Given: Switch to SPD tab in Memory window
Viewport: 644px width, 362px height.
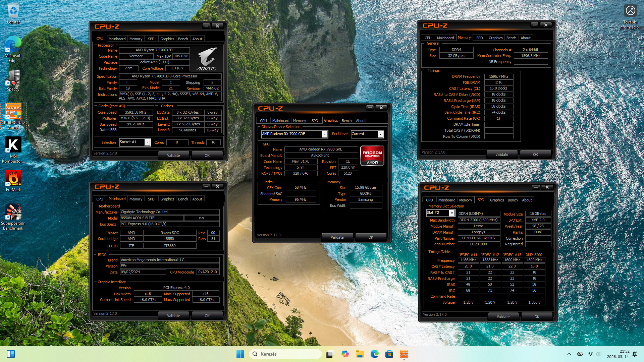Looking at the screenshot, I should (479, 38).
